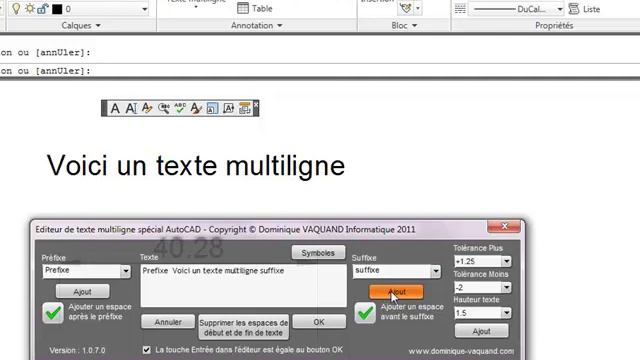The width and height of the screenshot is (640, 360).
Task: Toggle the layer lock padlock icon
Action: [43, 9]
